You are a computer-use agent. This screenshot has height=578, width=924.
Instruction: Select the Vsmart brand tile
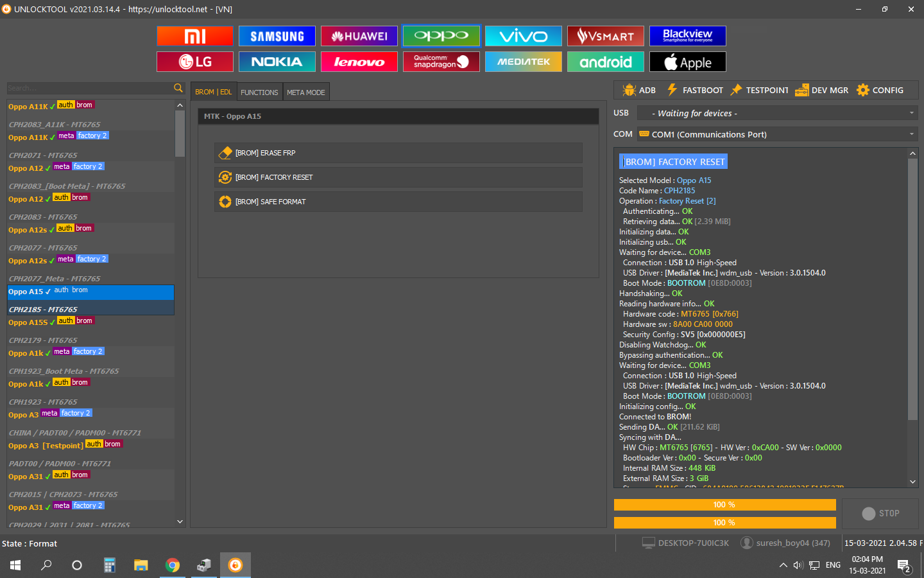[606, 36]
